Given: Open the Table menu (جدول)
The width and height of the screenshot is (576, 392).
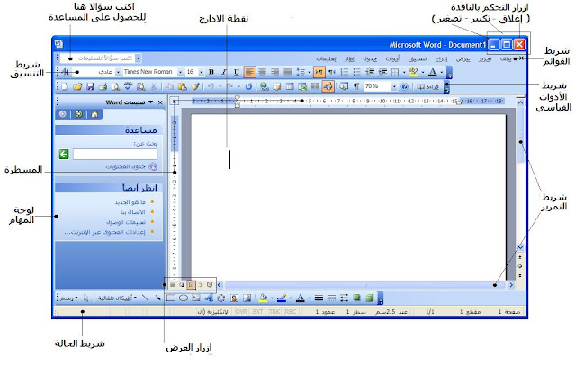Looking at the screenshot, I should pyautogui.click(x=370, y=58).
